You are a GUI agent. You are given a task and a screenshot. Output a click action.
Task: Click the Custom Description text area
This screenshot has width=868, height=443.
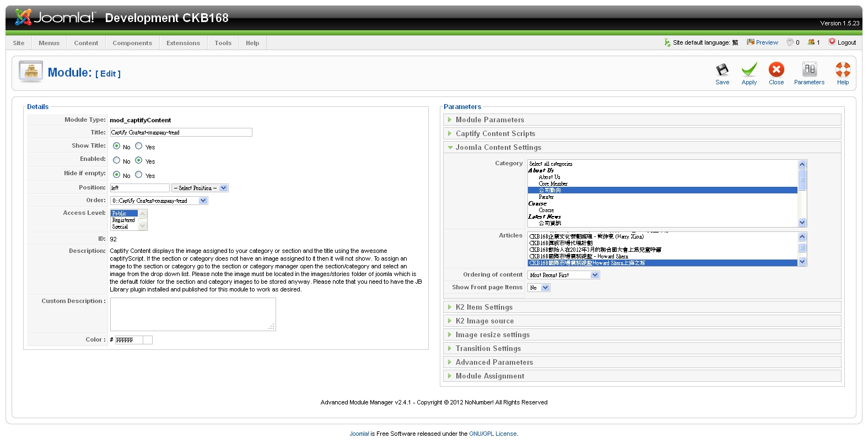tap(193, 314)
